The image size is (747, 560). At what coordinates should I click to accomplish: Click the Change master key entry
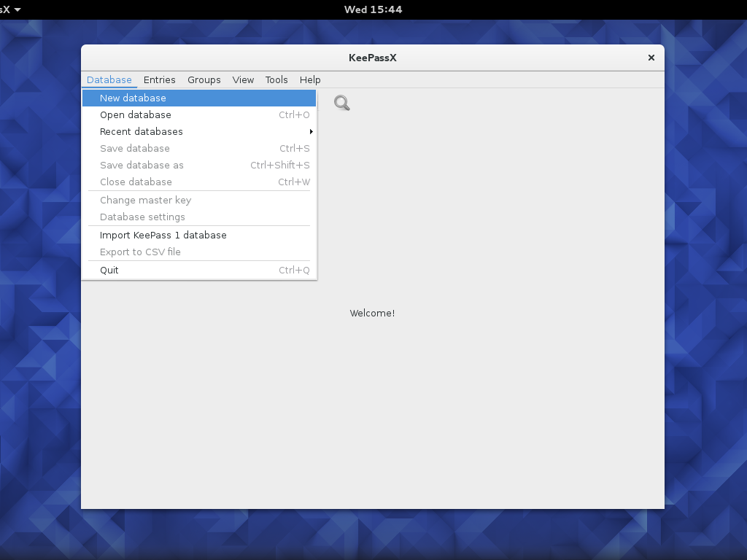point(199,201)
